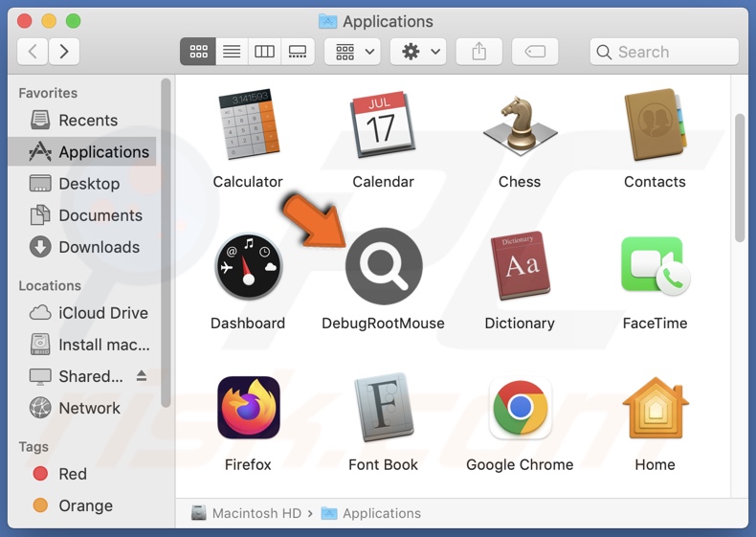Screen dimensions: 756x537
Task: Eject the Shared... volume
Action: (142, 376)
